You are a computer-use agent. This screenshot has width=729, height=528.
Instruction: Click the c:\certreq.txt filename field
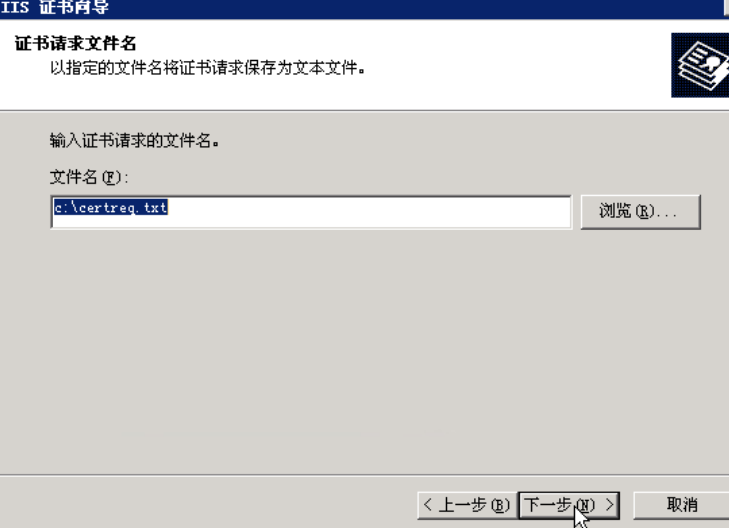311,212
